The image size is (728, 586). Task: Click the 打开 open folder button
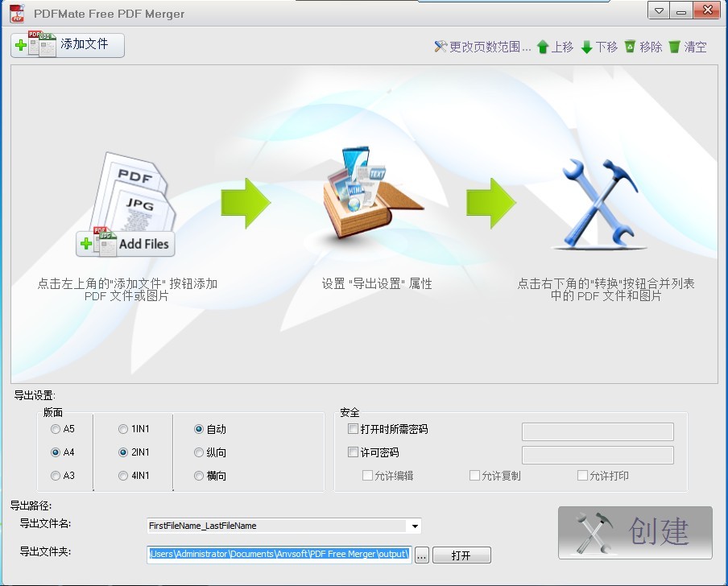click(x=461, y=555)
